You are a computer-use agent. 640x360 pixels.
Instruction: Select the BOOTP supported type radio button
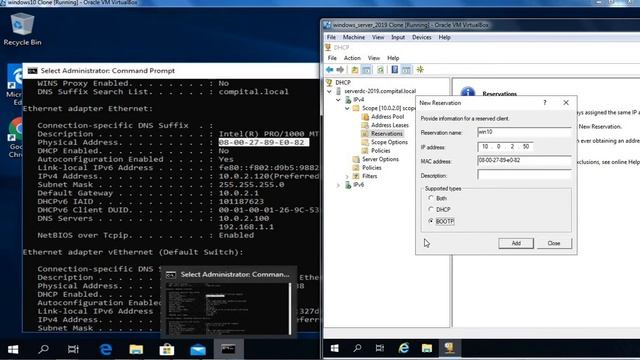pyautogui.click(x=431, y=221)
